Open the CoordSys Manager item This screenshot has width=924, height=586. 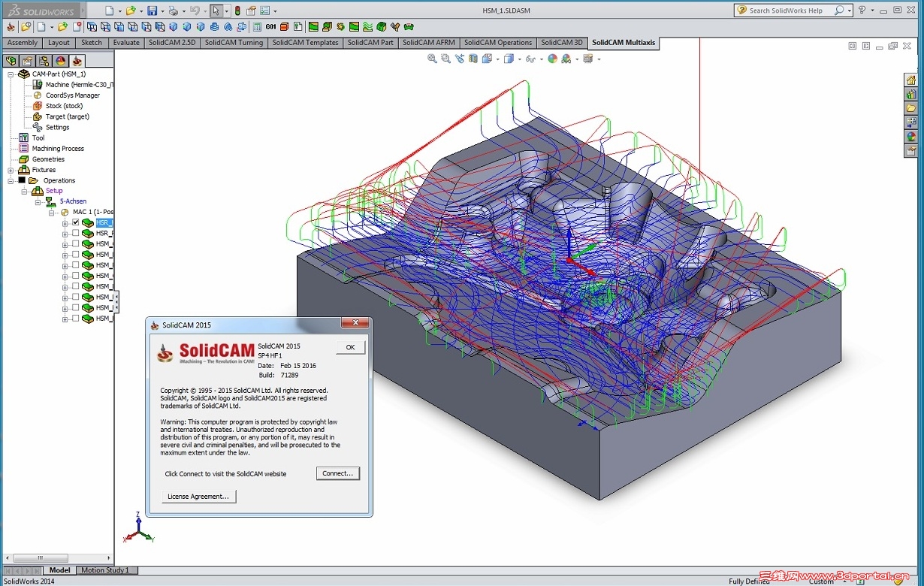click(72, 95)
